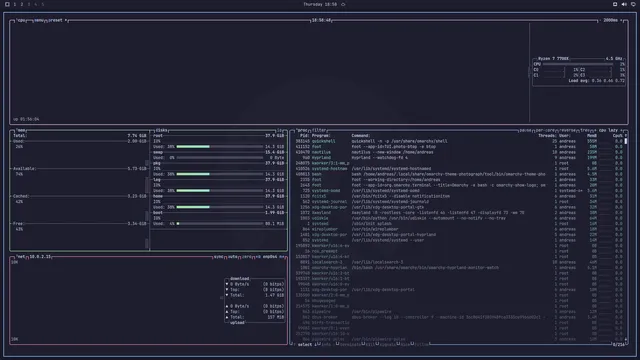The image size is (640, 360).
Task: Reset net totals with zero
Action: [247, 257]
